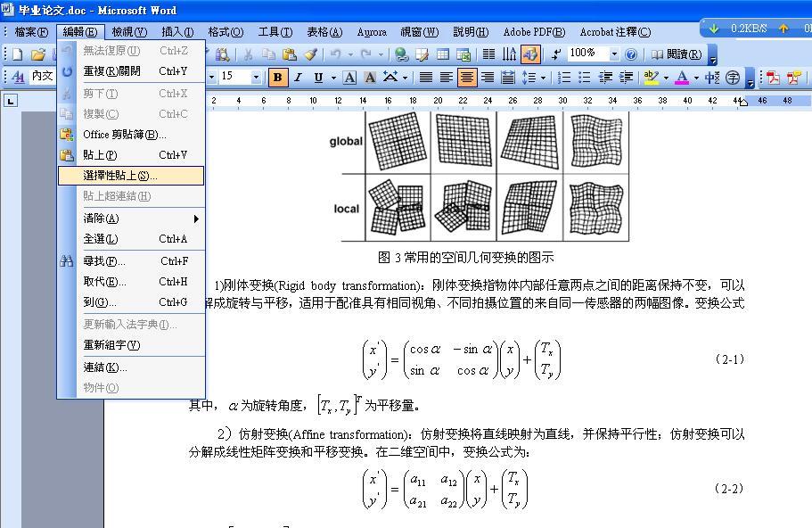Viewport: 812px width, 528px height.
Task: Choose Replace in Edit menu
Action: pyautogui.click(x=131, y=282)
